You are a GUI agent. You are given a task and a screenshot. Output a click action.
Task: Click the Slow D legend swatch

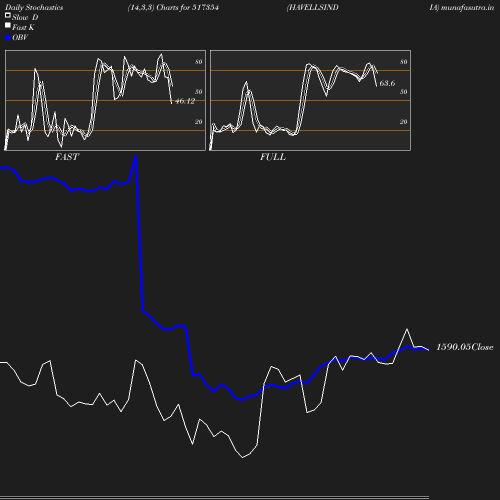click(8, 15)
